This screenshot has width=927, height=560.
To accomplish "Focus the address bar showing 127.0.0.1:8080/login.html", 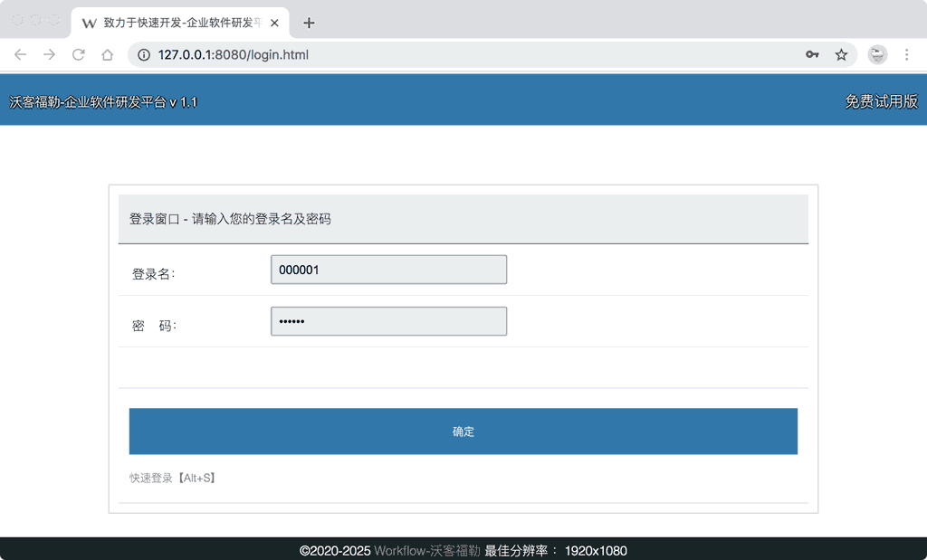I will coord(453,55).
